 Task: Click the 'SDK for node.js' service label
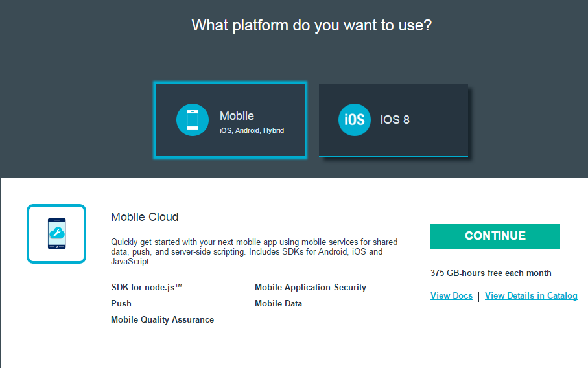[147, 288]
